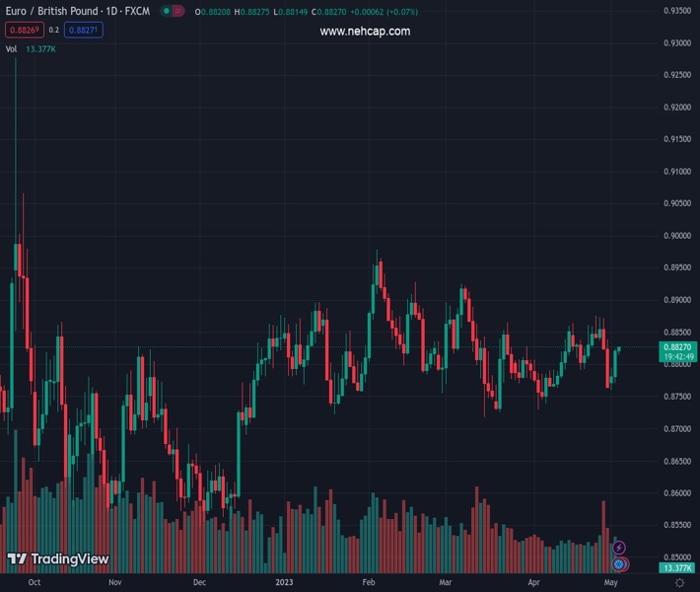Open chart settings gear icon

coord(677,583)
